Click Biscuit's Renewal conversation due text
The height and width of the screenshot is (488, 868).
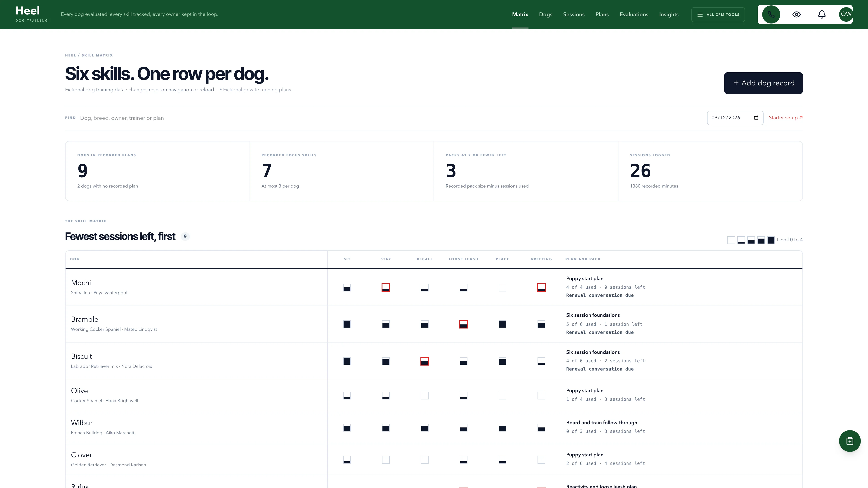pyautogui.click(x=600, y=369)
